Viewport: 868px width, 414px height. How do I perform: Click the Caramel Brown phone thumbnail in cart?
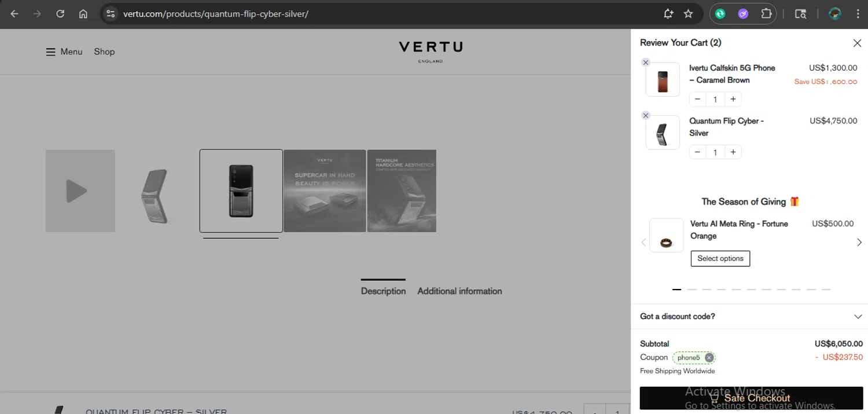pos(663,79)
